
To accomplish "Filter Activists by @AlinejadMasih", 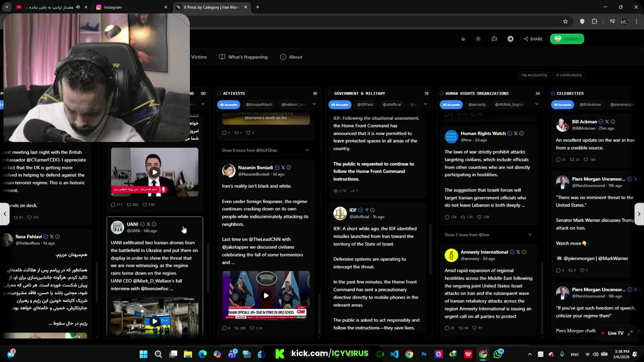I will coord(259,105).
